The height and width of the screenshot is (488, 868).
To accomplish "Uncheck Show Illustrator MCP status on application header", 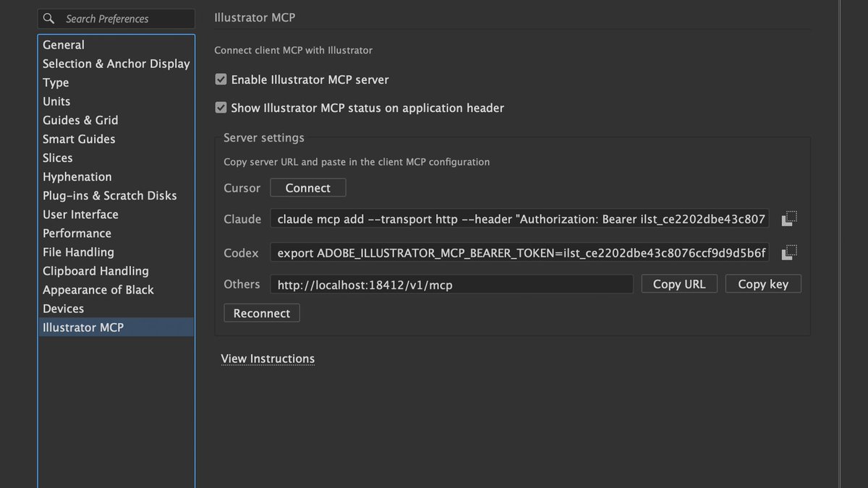I will pyautogui.click(x=221, y=108).
